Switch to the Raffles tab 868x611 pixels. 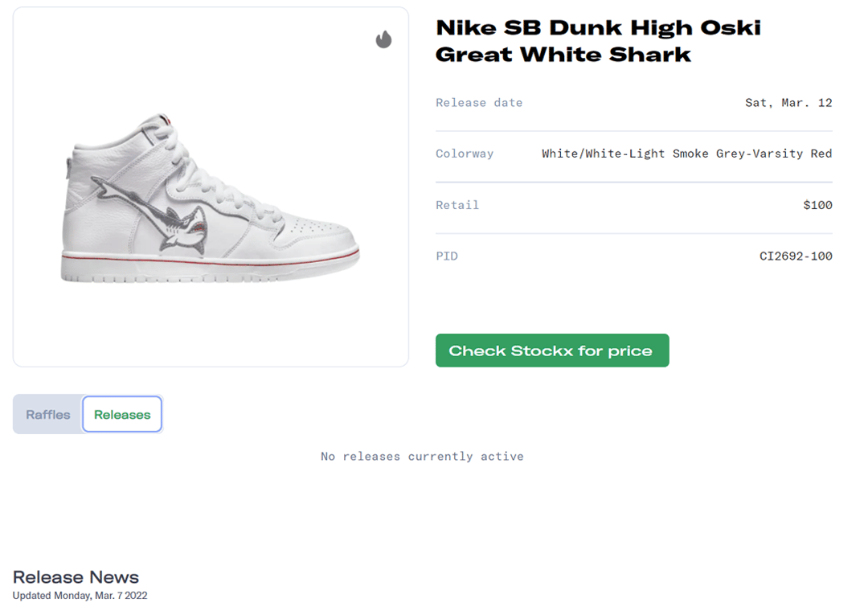click(x=48, y=415)
